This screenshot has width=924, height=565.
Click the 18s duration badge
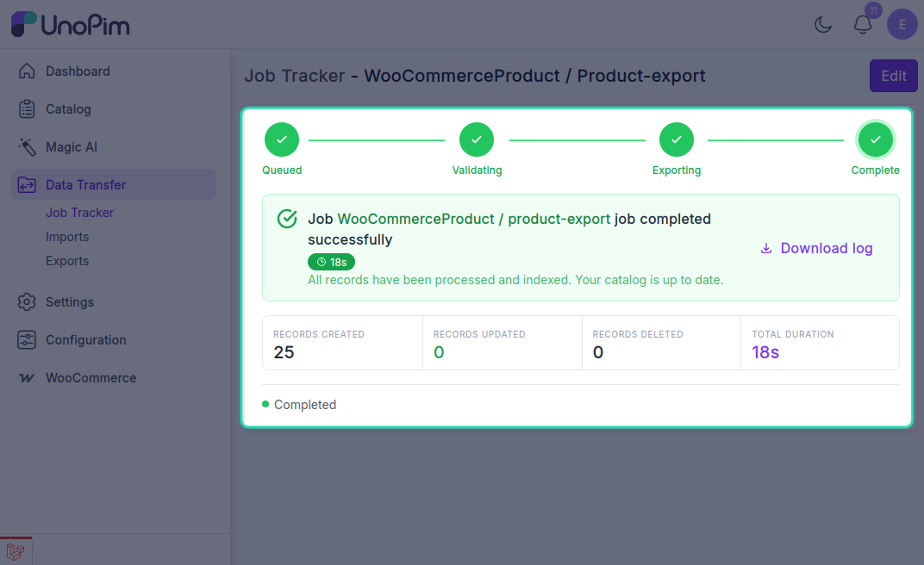pos(331,262)
